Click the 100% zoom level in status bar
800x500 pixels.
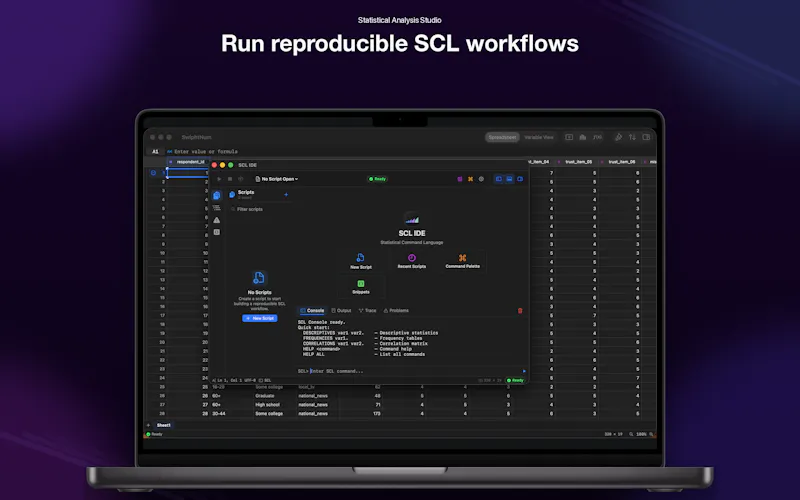(x=641, y=434)
